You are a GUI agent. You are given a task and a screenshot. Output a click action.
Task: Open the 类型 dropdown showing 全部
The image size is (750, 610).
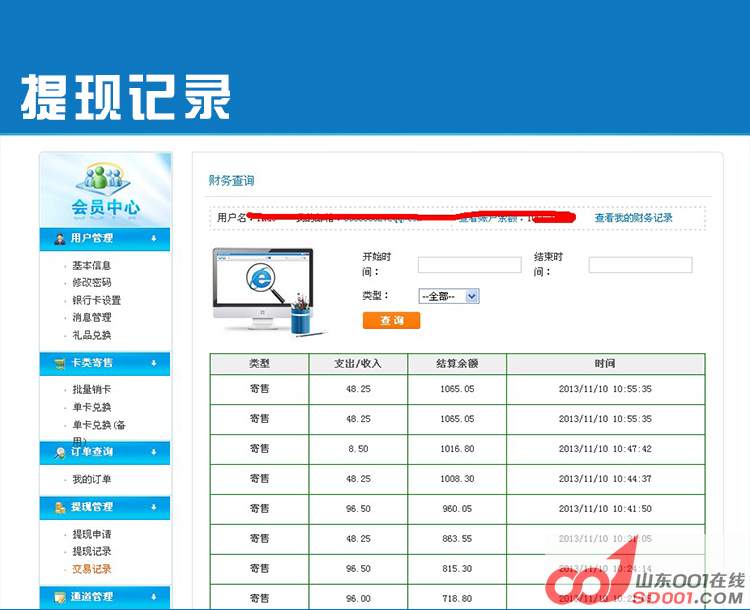[x=448, y=296]
